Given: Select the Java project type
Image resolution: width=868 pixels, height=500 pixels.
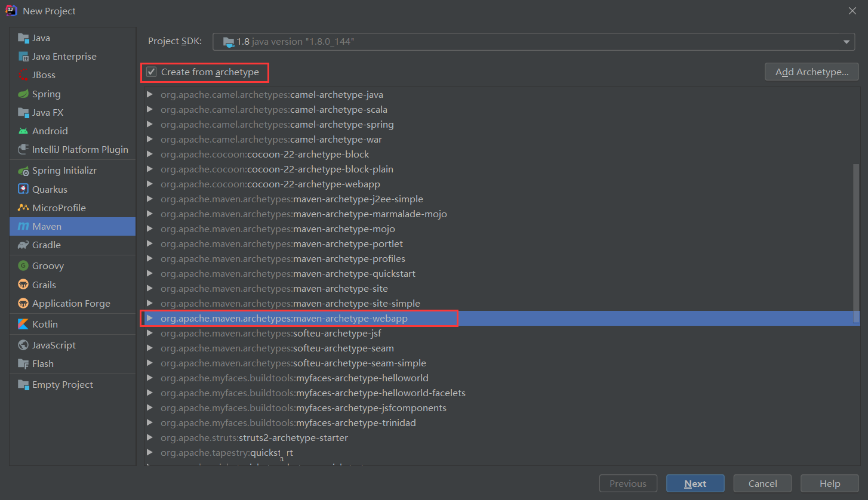Looking at the screenshot, I should coord(72,38).
